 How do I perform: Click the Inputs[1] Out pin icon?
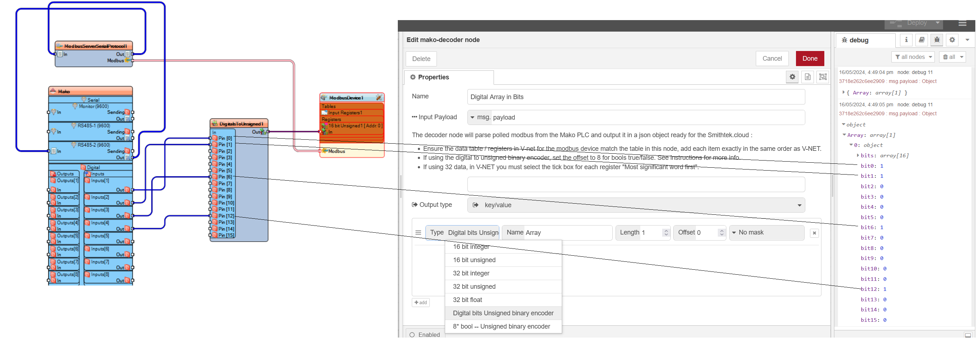(127, 190)
